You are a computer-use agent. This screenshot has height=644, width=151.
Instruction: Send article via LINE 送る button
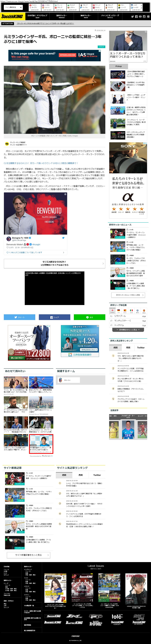point(89,317)
